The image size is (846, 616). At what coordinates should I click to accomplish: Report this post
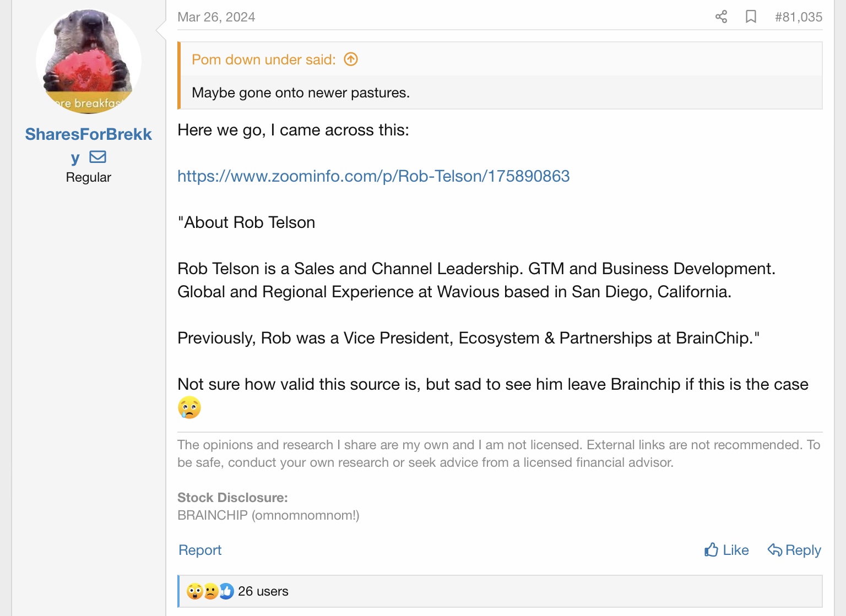coord(200,550)
